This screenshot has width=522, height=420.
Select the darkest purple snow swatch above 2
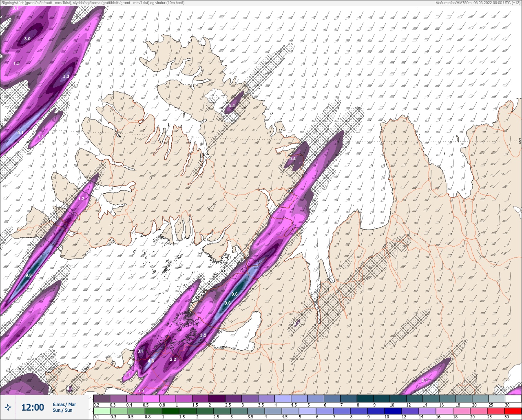pyautogui.click(x=217, y=398)
